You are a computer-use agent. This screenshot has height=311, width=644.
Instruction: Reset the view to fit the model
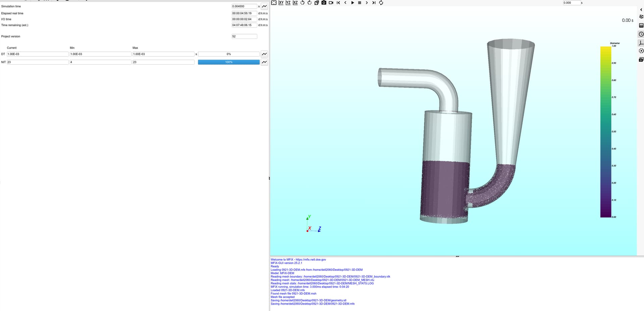point(274,3)
